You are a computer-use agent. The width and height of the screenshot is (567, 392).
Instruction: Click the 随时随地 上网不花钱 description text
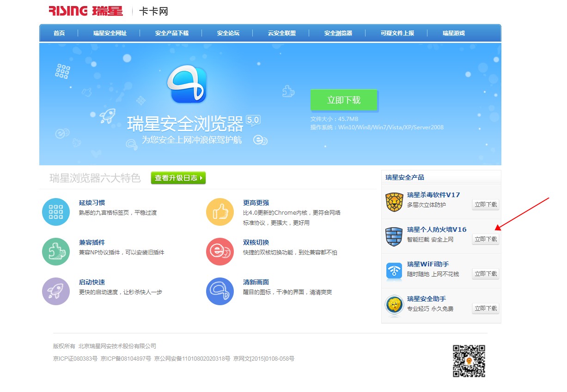pos(433,274)
